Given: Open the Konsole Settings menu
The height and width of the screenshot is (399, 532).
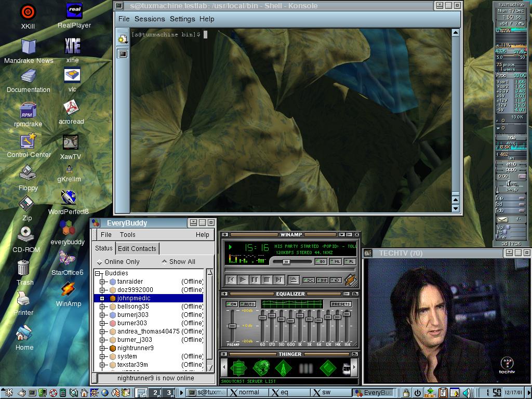Looking at the screenshot, I should pyautogui.click(x=182, y=19).
